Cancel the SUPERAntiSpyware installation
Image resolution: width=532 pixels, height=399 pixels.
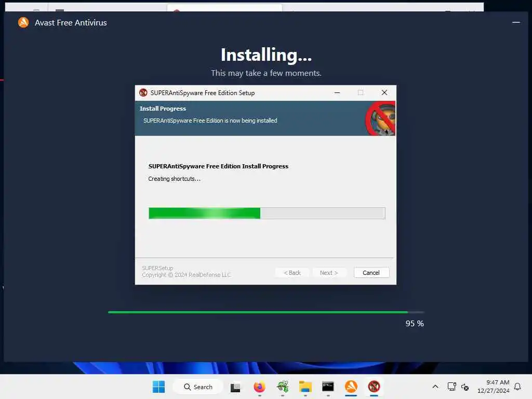(x=371, y=273)
